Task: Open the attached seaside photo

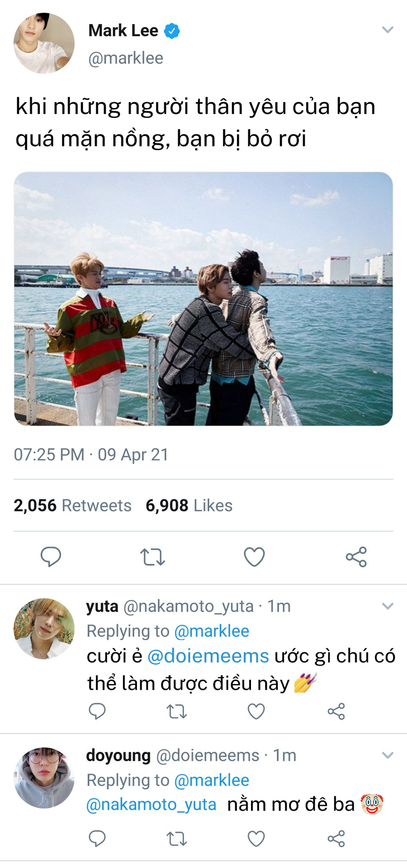Action: pyautogui.click(x=203, y=298)
